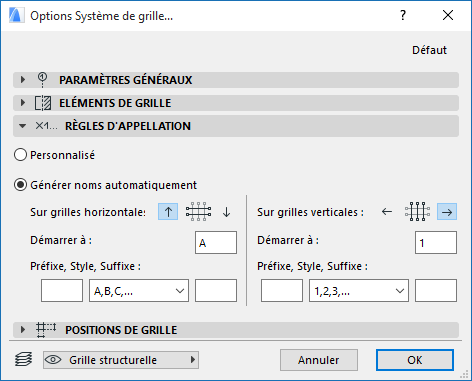Click the Paramètres Généraux header text
The image size is (472, 381).
(126, 80)
